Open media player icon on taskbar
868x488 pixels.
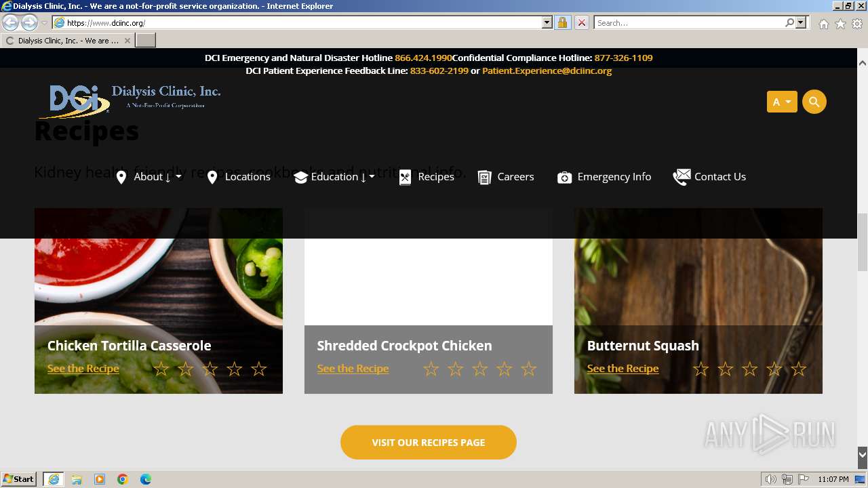click(100, 479)
